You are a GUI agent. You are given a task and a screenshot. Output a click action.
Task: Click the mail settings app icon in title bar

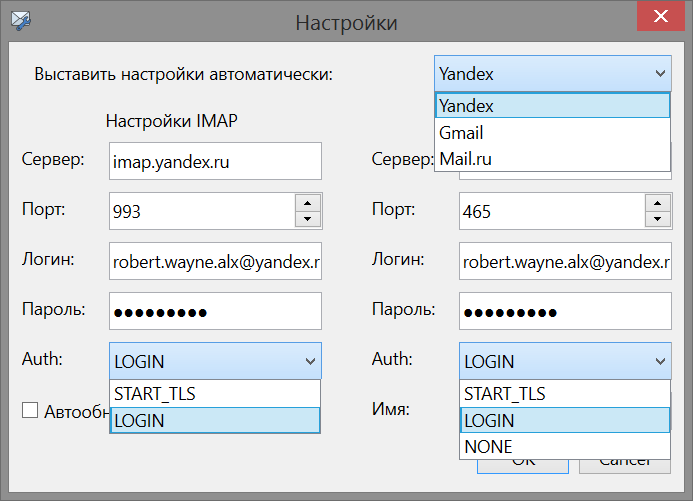[x=20, y=21]
